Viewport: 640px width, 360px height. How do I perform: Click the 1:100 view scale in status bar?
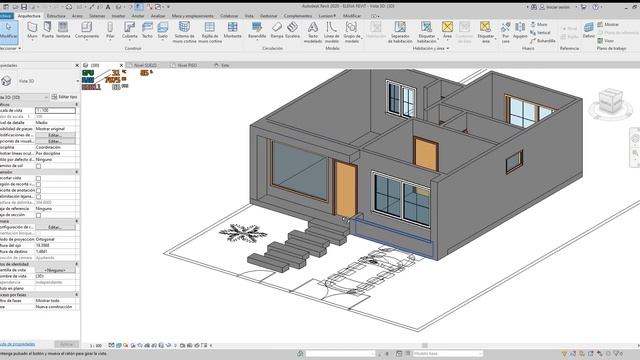pos(96,345)
